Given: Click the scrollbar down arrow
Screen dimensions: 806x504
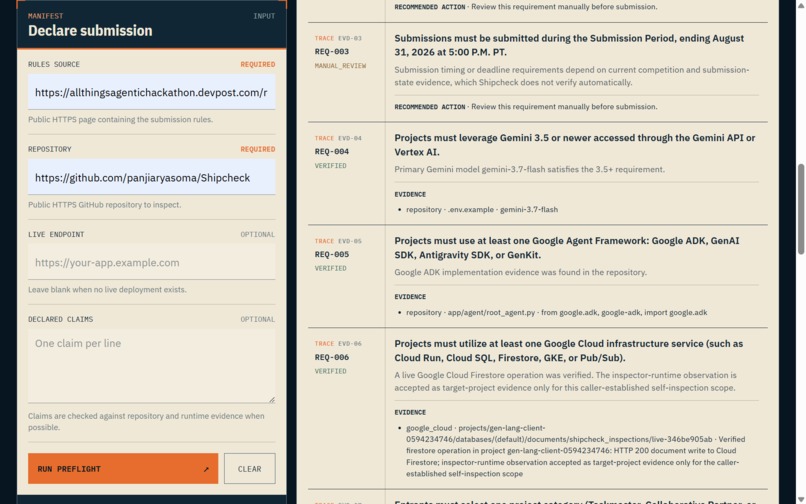Looking at the screenshot, I should (800, 500).
